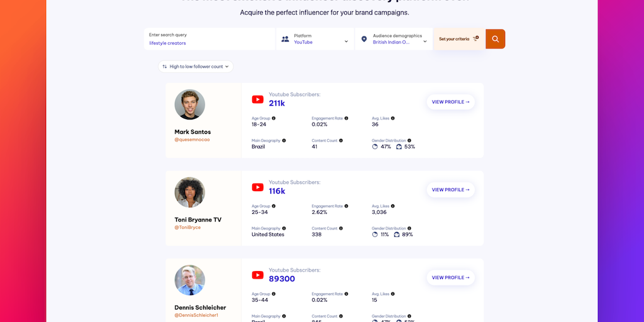The image size is (644, 322).
Task: Click info icon beside Mark Santos Main Geography
Action: (x=284, y=141)
